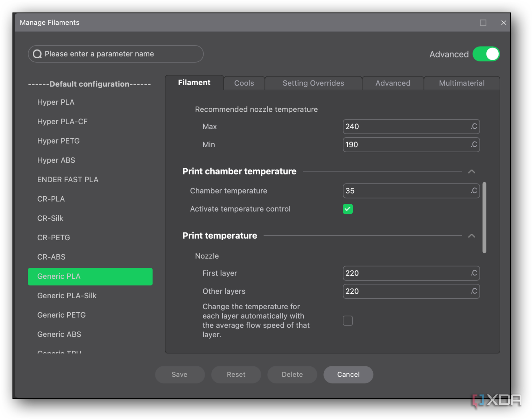The image size is (532, 420).
Task: Select Hyper PLA filament
Action: pyautogui.click(x=90, y=102)
